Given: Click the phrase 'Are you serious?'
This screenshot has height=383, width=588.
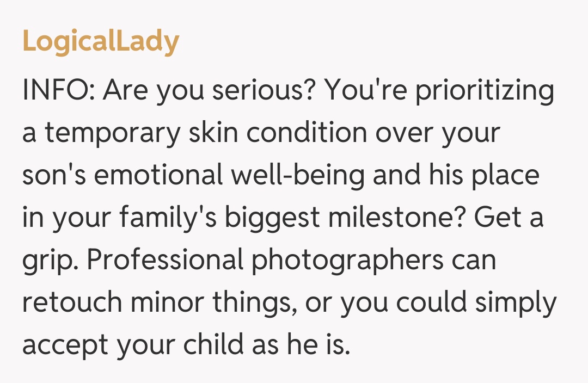Looking at the screenshot, I should click(210, 90).
